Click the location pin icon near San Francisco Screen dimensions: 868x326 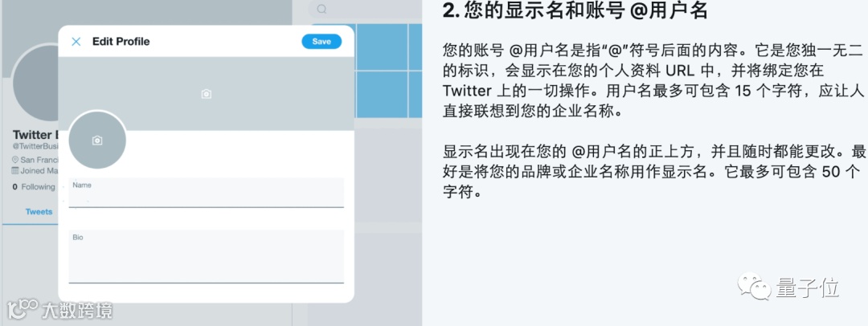pos(15,160)
